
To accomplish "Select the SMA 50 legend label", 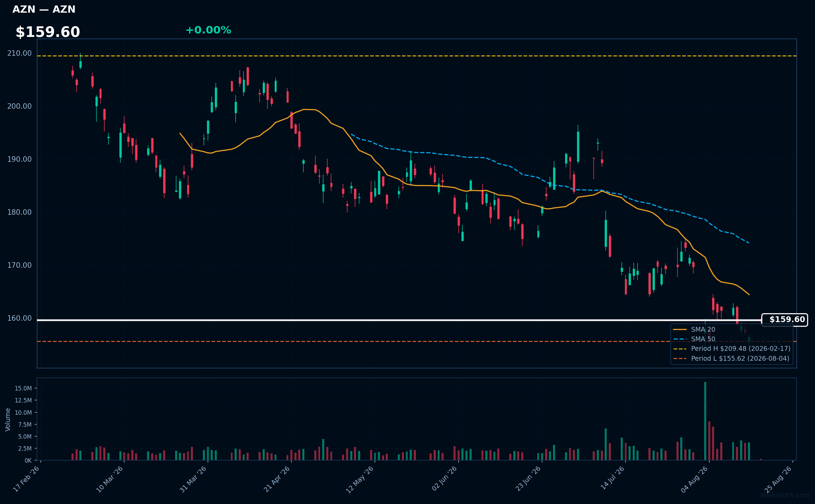I will [703, 339].
